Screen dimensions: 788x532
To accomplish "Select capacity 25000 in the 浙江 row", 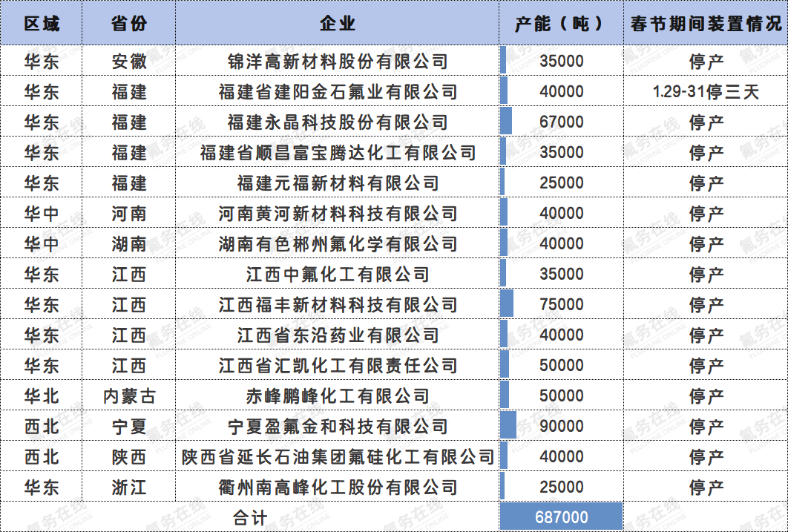I will [562, 487].
